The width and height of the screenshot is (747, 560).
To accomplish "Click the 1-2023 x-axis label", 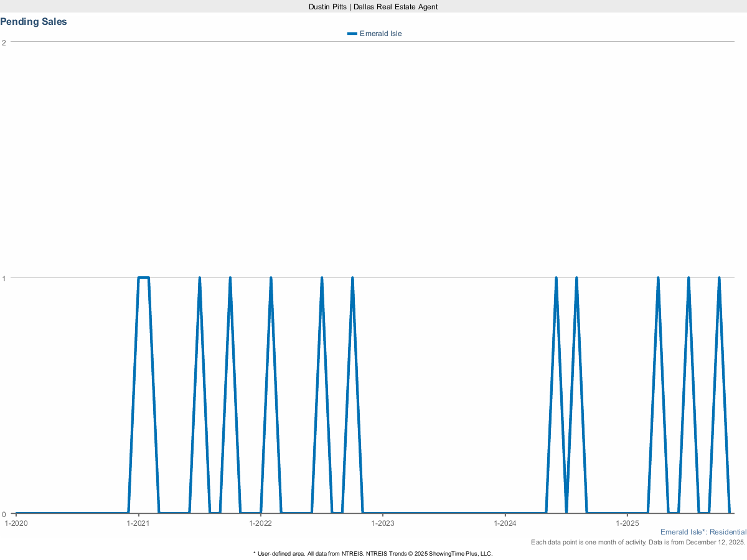I will point(383,523).
